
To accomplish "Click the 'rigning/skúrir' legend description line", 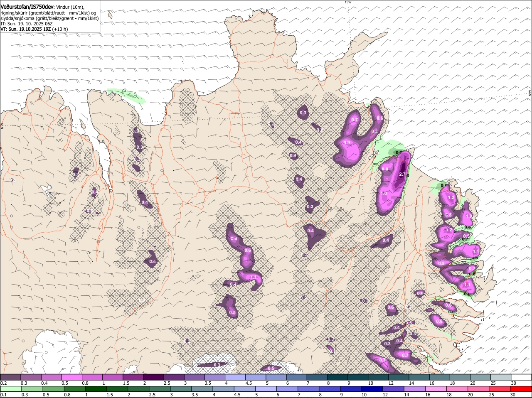I will [48, 12].
